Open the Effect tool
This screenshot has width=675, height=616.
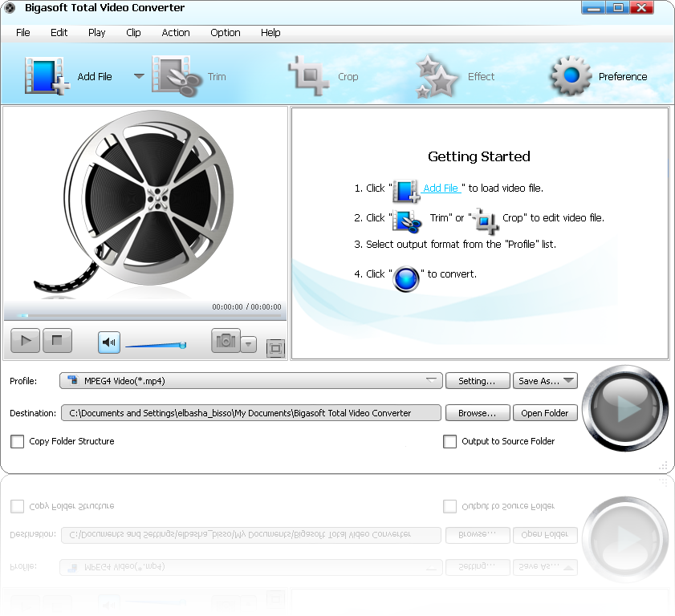pyautogui.click(x=437, y=76)
